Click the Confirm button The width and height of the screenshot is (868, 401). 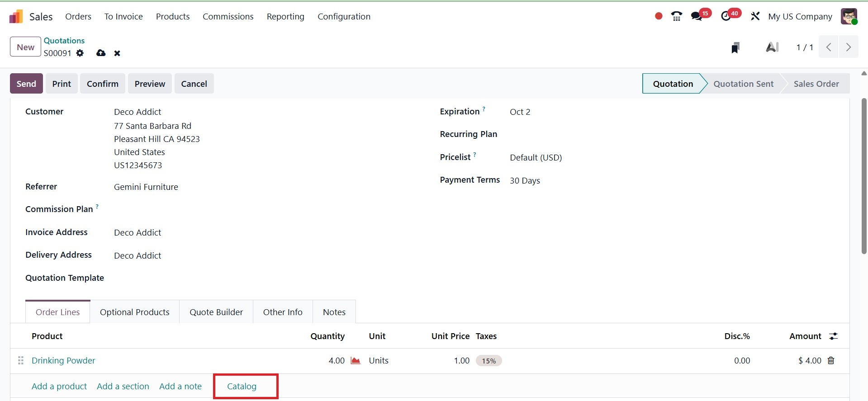103,84
